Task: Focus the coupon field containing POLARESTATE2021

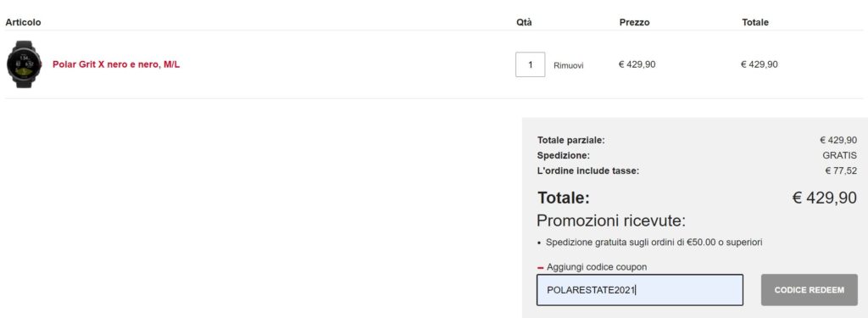Action: (640, 290)
